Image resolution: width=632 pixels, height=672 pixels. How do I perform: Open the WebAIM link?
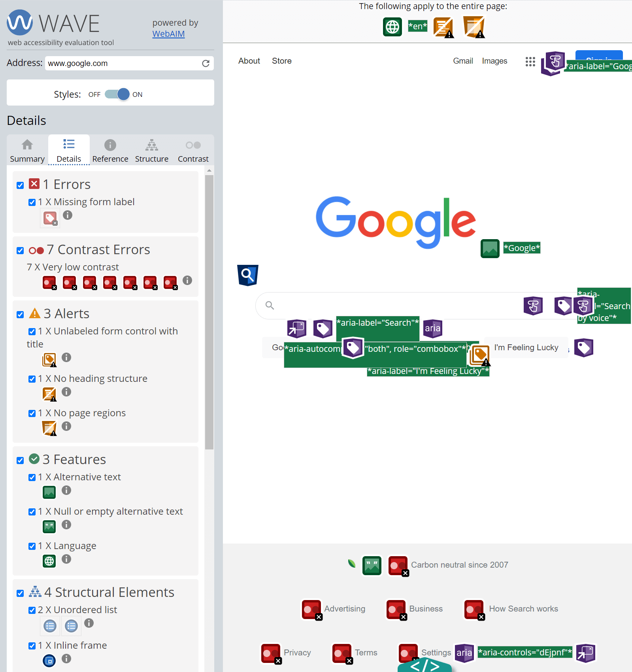pos(168,34)
